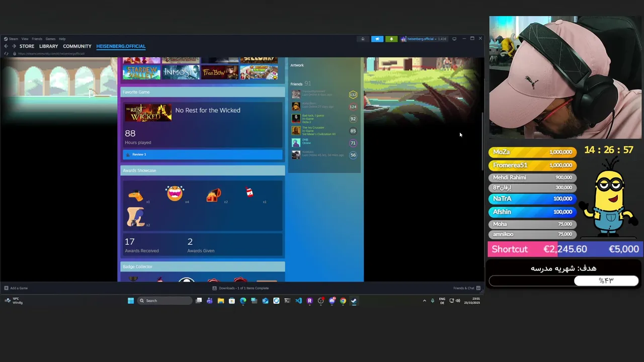Go to the STORE tab
This screenshot has height=362, width=644.
(27, 46)
